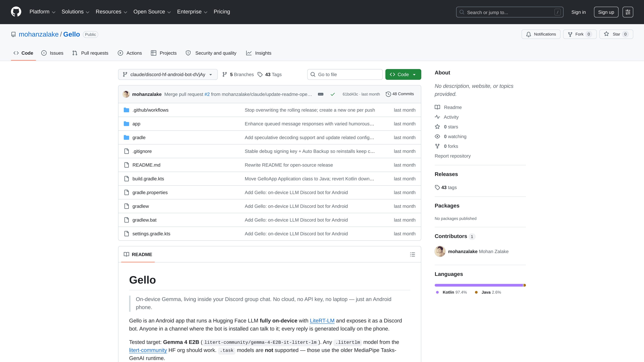Open pull request #2 link
The image size is (644, 362).
pos(207,94)
